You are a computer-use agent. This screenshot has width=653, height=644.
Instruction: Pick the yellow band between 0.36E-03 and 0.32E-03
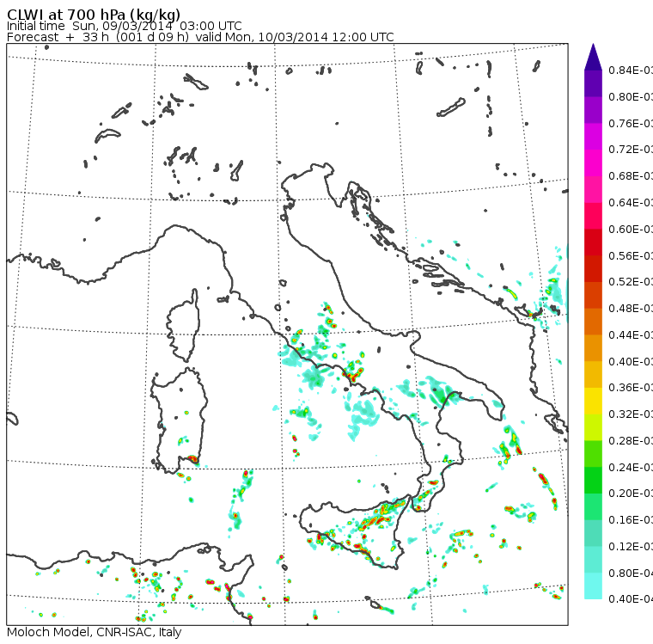pyautogui.click(x=593, y=401)
